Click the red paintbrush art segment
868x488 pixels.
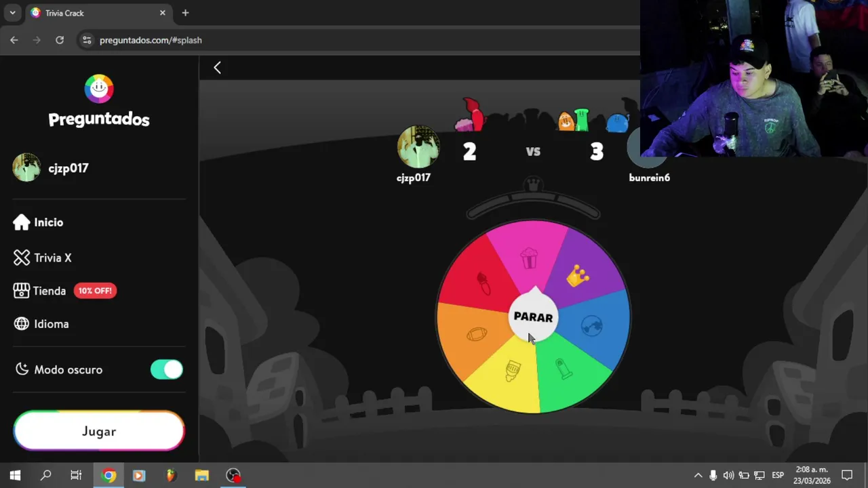(483, 283)
